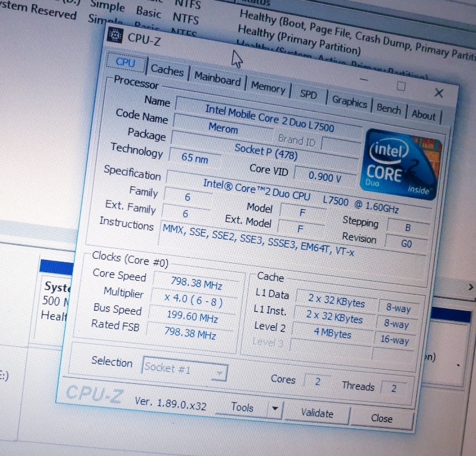Open the Bench tab
This screenshot has height=456, width=476.
[x=389, y=108]
